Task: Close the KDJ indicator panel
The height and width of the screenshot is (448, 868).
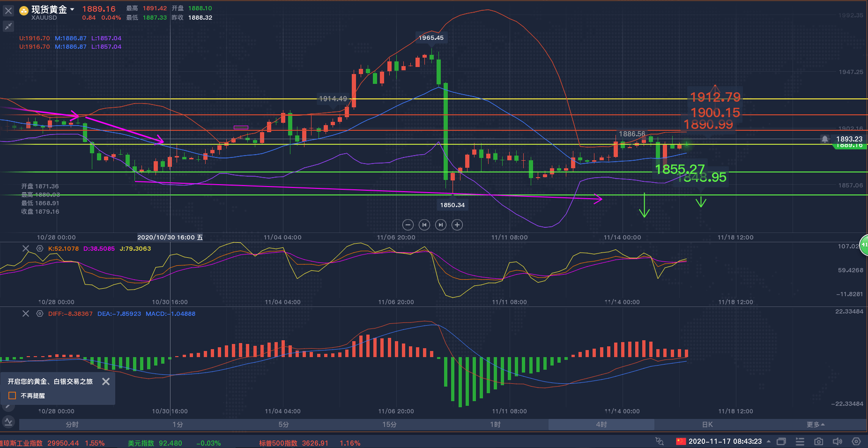Action: pos(26,248)
